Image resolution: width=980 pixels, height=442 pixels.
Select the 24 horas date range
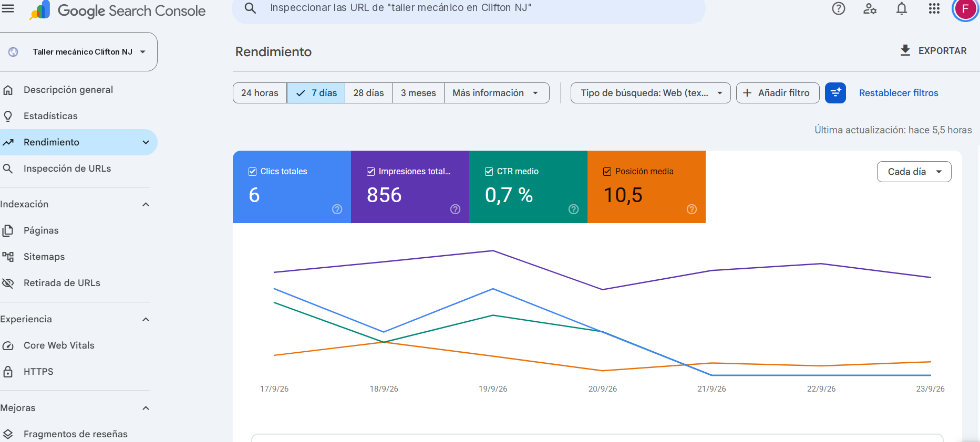click(x=260, y=93)
